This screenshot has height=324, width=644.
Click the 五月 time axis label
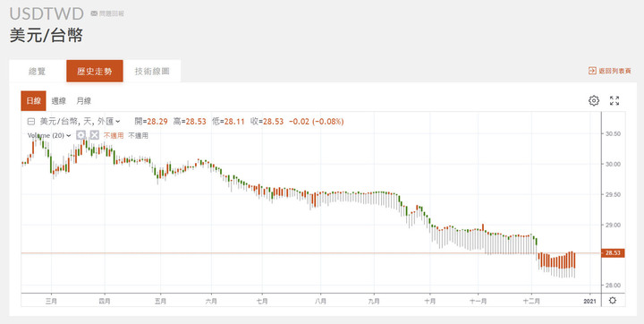pyautogui.click(x=160, y=302)
